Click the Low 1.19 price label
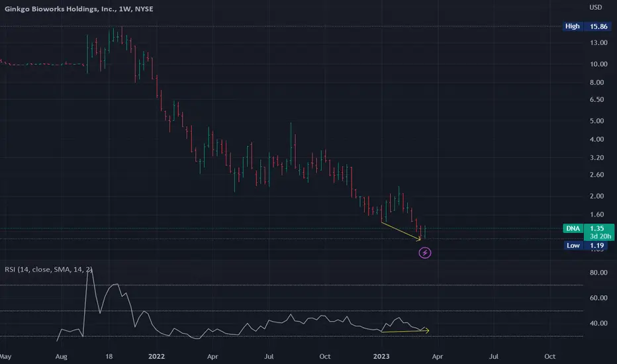 [x=585, y=245]
